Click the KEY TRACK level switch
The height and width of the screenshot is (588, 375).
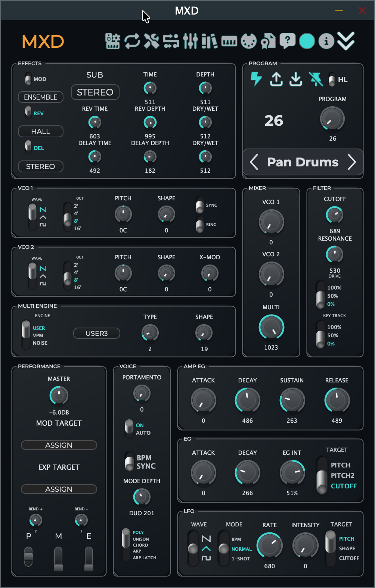pos(320,335)
